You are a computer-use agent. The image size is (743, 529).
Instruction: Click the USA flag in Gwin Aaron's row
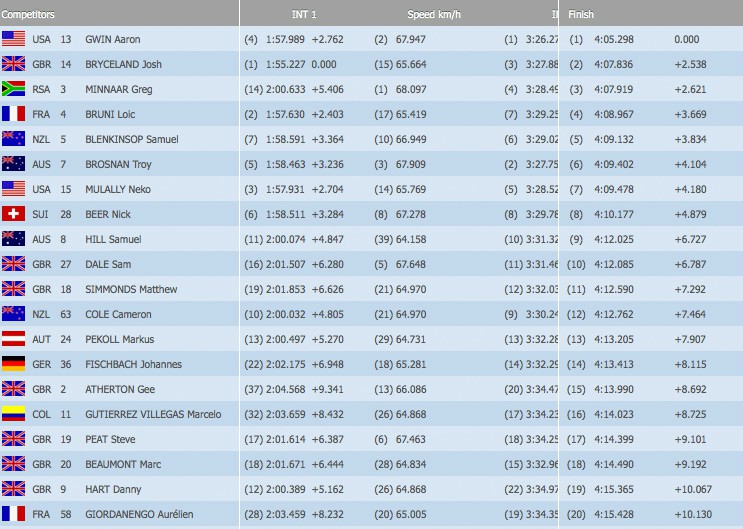coord(13,39)
